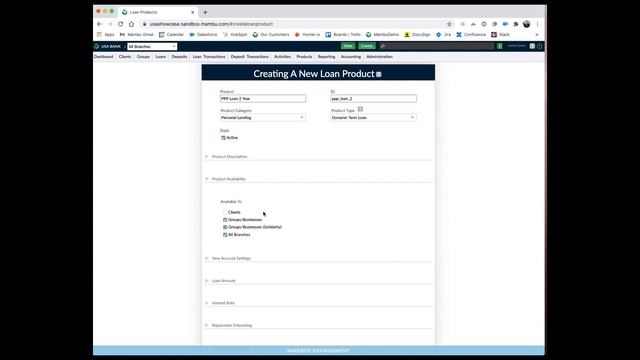Open the Apps bookmark
640x360 pixels.
tap(106, 35)
